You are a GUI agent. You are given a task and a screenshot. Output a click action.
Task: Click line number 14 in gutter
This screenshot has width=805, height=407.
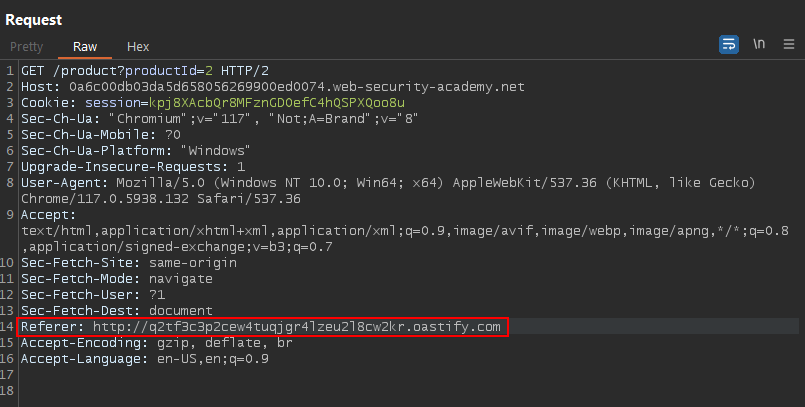pyautogui.click(x=7, y=327)
